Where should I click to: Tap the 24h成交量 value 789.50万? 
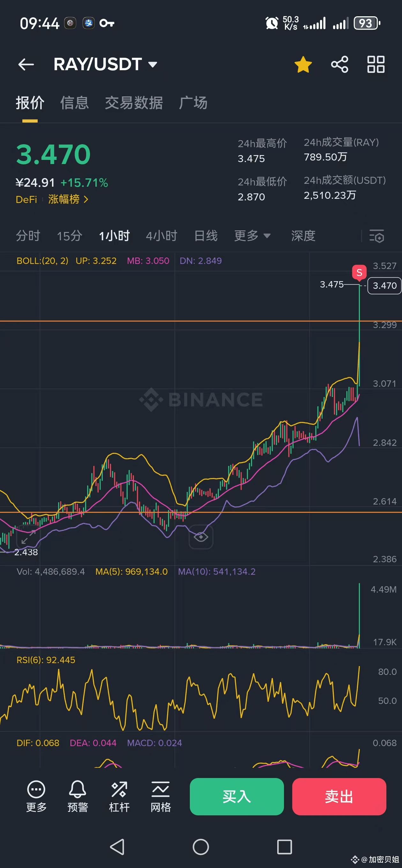point(325,157)
